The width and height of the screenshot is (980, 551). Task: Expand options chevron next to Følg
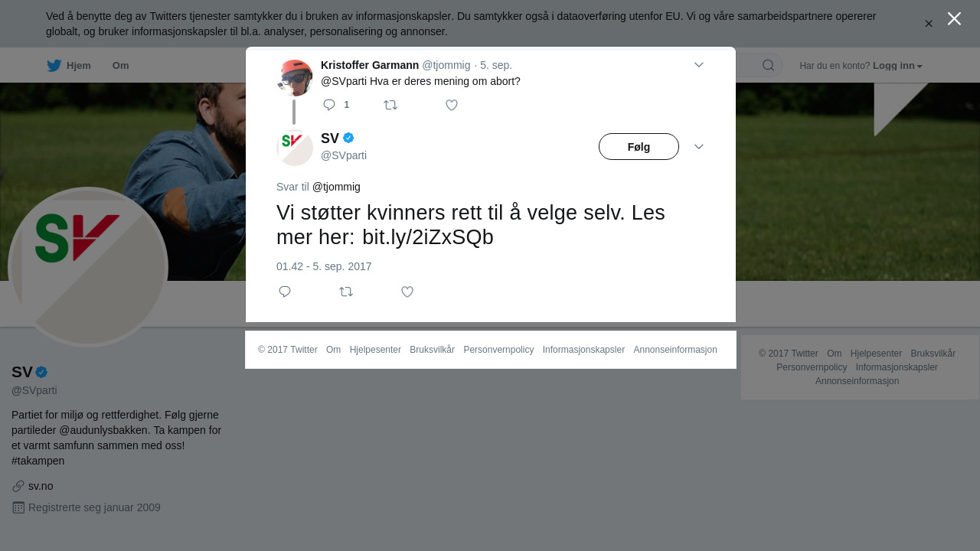pos(699,147)
